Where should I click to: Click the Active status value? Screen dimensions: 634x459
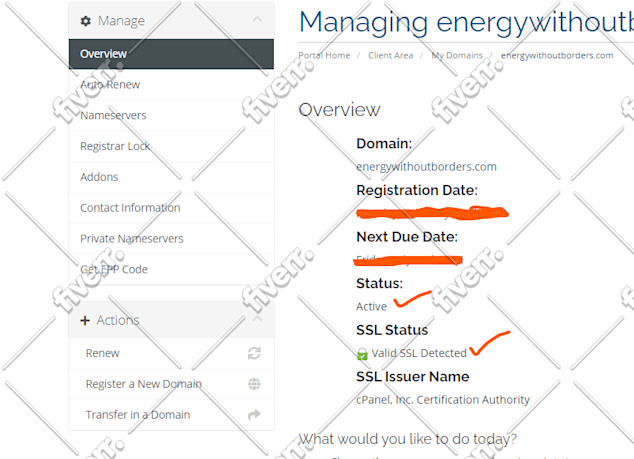click(371, 307)
